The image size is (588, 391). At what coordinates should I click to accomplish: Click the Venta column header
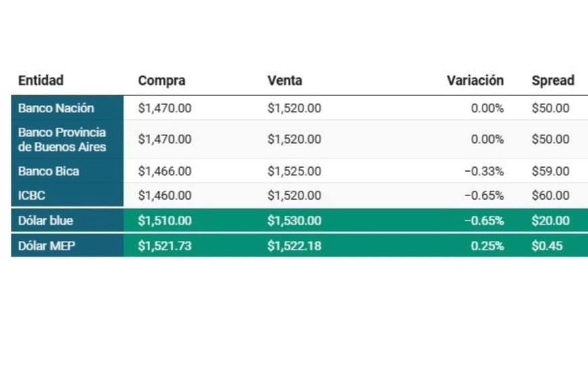pos(285,80)
